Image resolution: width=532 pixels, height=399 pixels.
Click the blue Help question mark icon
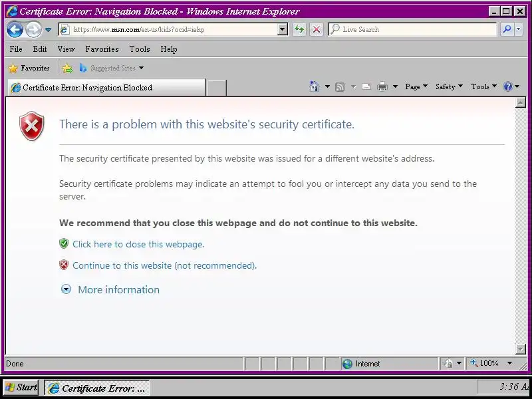(508, 86)
